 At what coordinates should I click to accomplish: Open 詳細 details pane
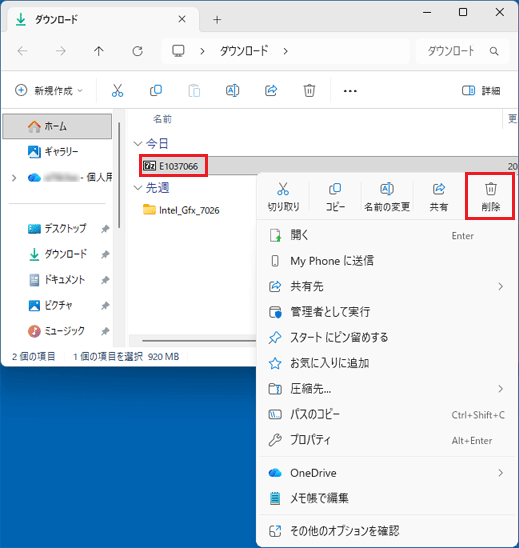click(x=481, y=91)
